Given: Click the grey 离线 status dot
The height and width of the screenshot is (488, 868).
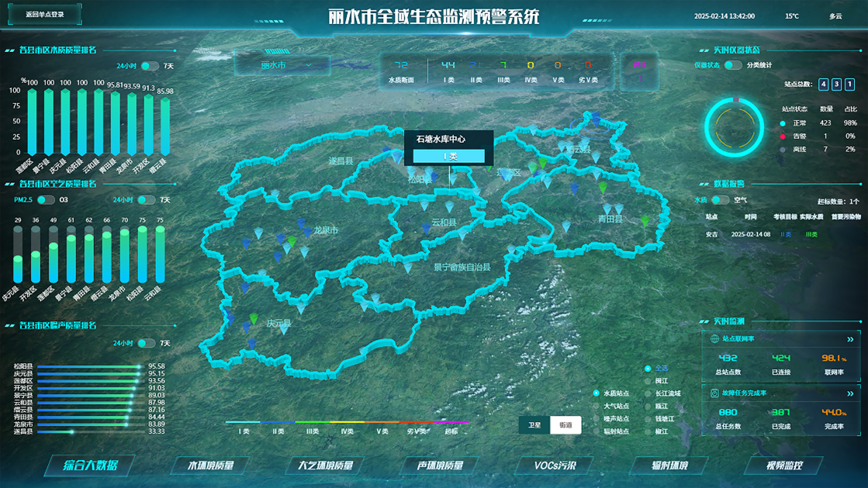Looking at the screenshot, I should coord(782,150).
